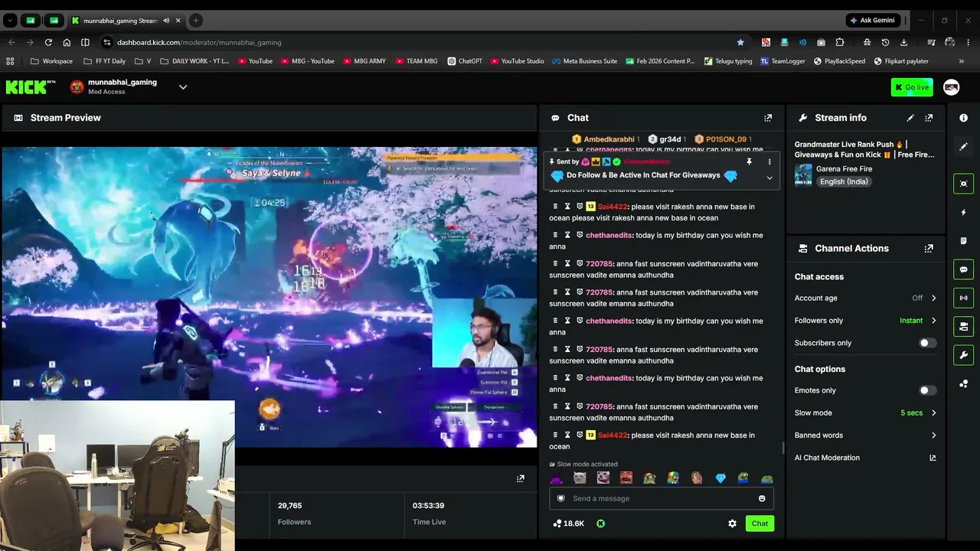
Task: Open the Kick logo home
Action: (x=31, y=87)
